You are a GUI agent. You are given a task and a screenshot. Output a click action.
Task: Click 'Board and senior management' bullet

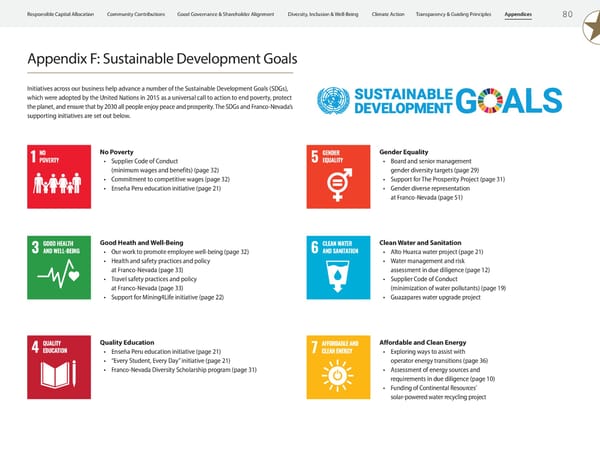434,165
